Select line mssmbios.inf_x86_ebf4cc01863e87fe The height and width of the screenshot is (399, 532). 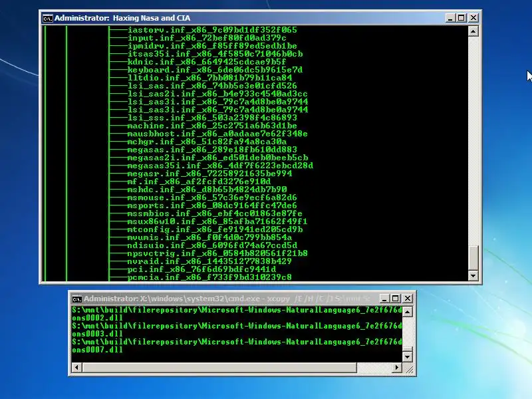(x=215, y=213)
